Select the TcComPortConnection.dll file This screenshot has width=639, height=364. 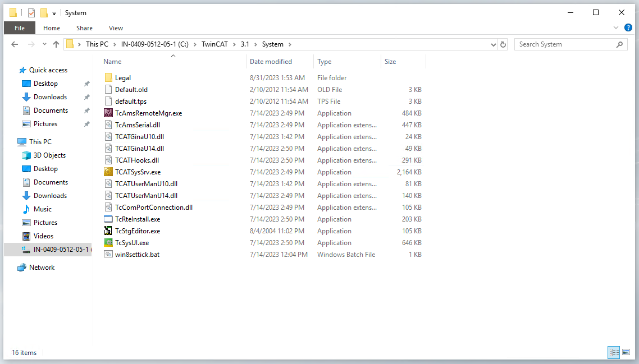154,208
